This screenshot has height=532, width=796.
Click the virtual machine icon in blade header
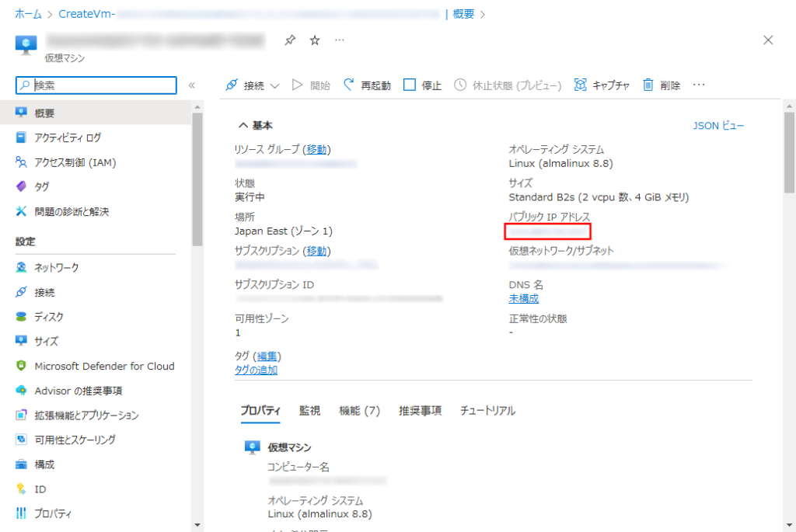click(26, 44)
